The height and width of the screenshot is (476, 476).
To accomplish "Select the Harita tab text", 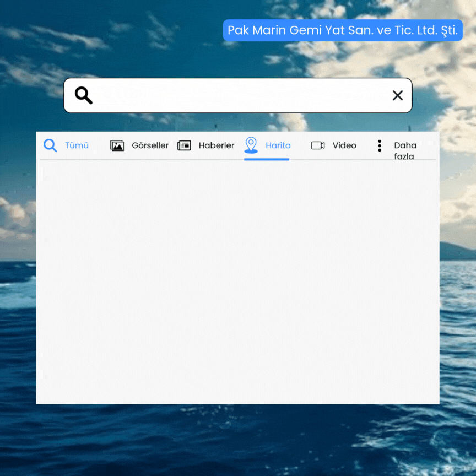I will coord(278,145).
